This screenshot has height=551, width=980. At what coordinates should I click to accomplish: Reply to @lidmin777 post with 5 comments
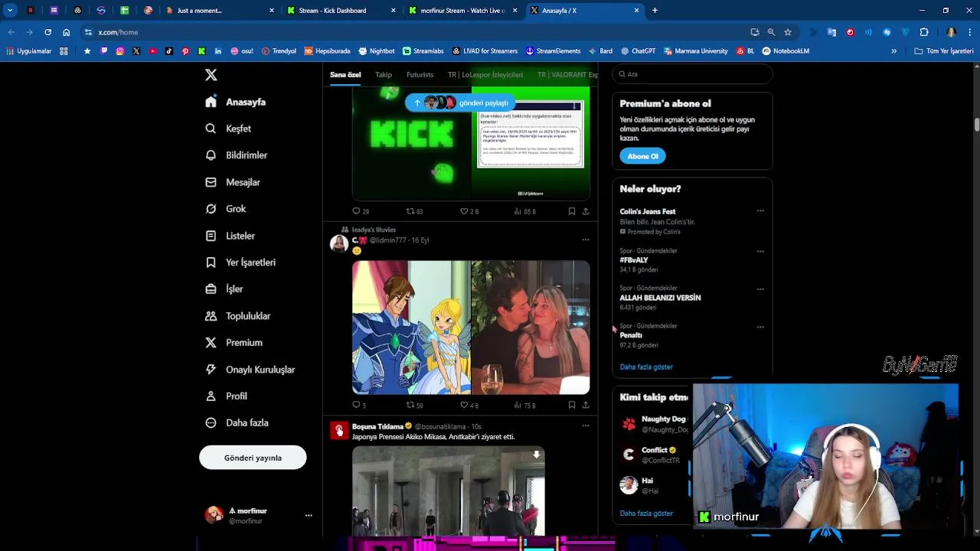coord(359,405)
